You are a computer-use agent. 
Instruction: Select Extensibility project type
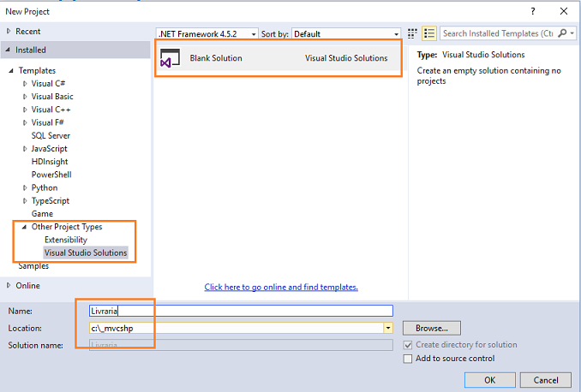click(x=66, y=240)
